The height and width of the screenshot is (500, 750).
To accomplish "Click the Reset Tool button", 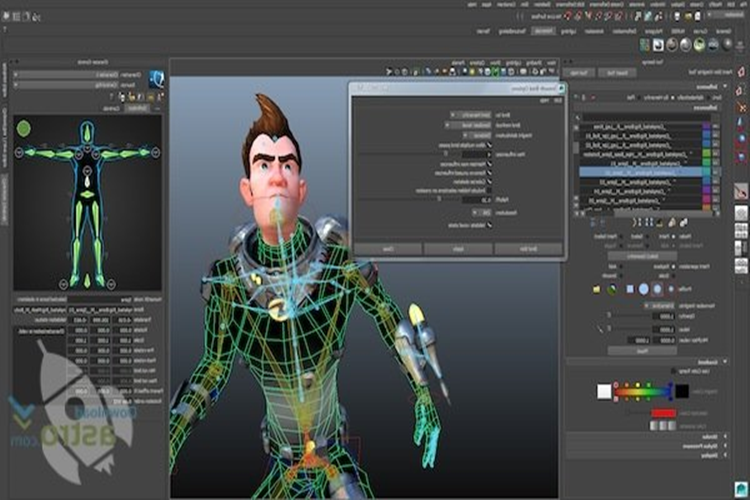I will tap(617, 73).
